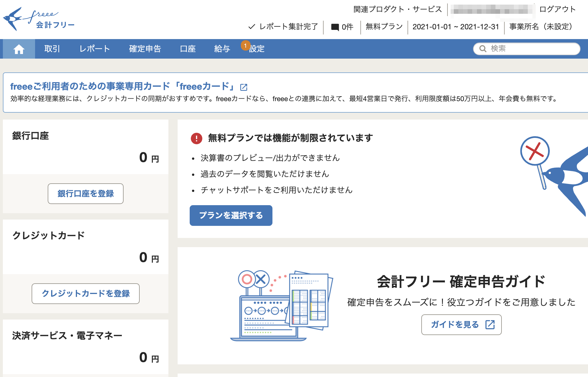The image size is (588, 377).
Task: Click external link icon beside freeeカード title
Action: click(x=244, y=87)
